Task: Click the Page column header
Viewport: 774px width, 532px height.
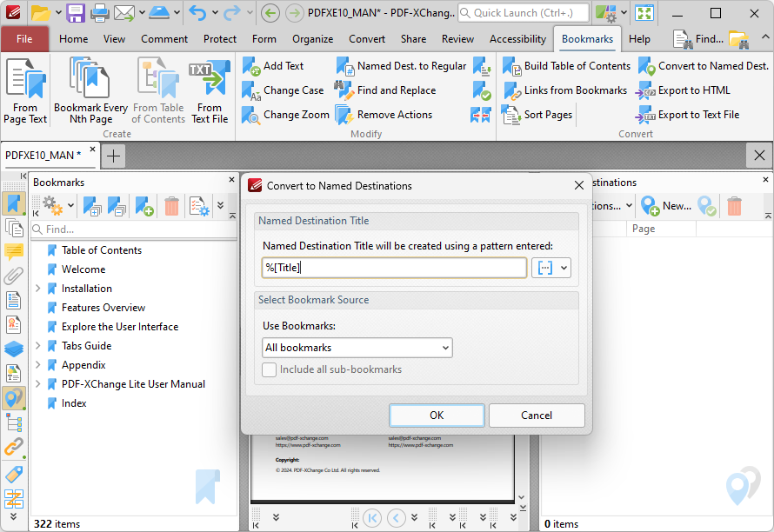Action: (x=661, y=229)
